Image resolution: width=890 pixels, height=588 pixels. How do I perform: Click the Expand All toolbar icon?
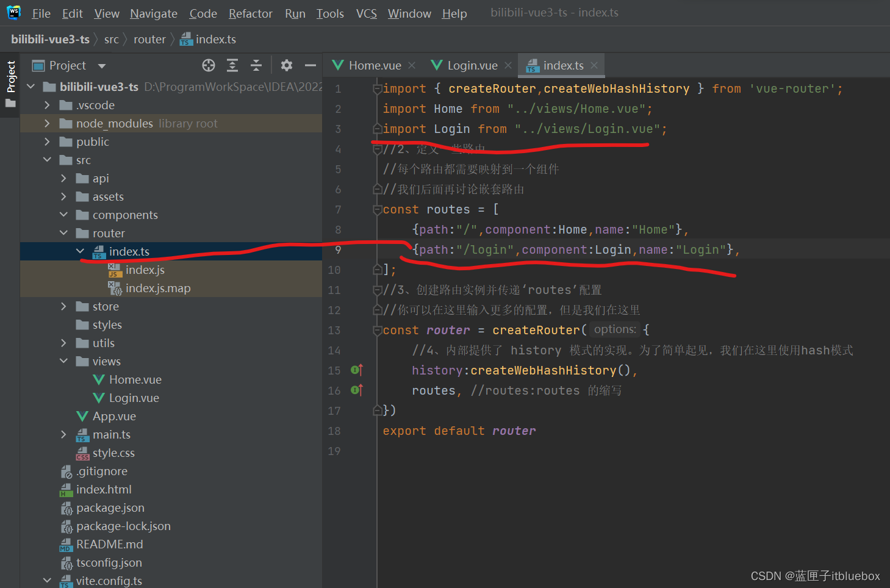point(232,65)
